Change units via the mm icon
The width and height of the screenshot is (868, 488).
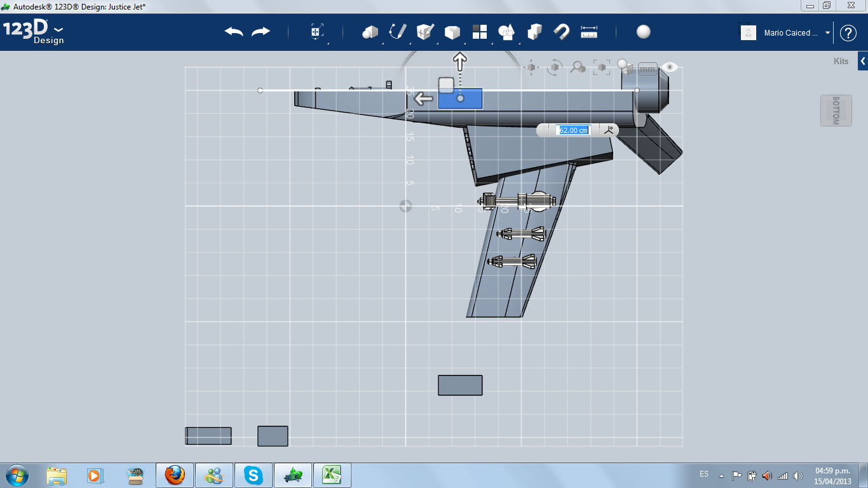coord(648,69)
